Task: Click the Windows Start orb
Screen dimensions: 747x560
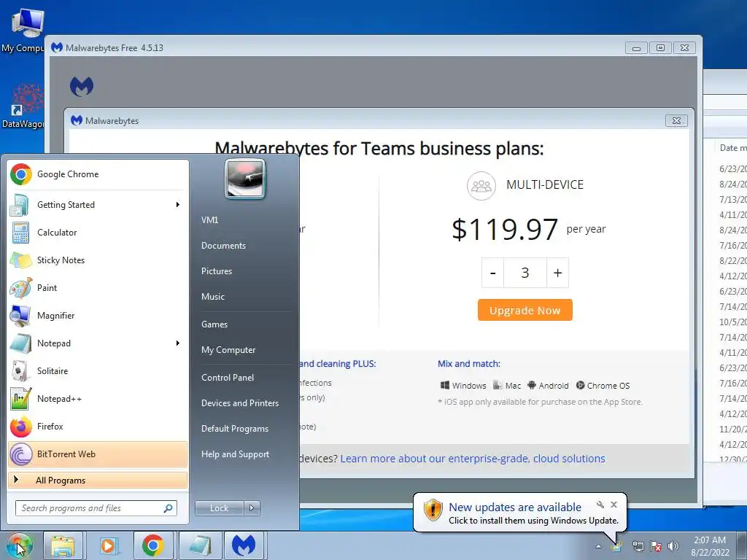Action: pyautogui.click(x=18, y=545)
